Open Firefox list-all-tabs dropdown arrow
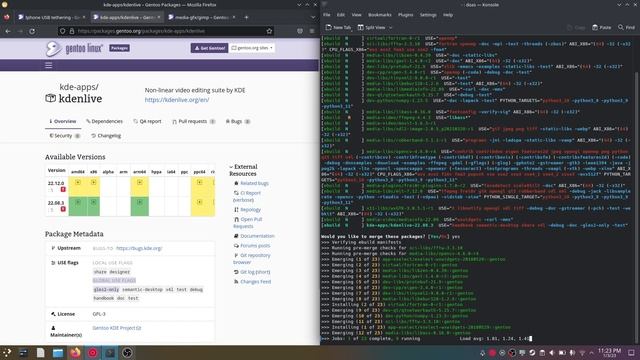Viewport: 640px width, 360px height. (x=313, y=17)
